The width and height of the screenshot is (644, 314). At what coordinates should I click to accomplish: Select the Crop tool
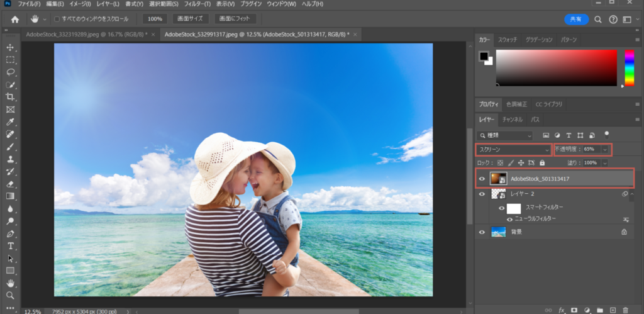[10, 96]
